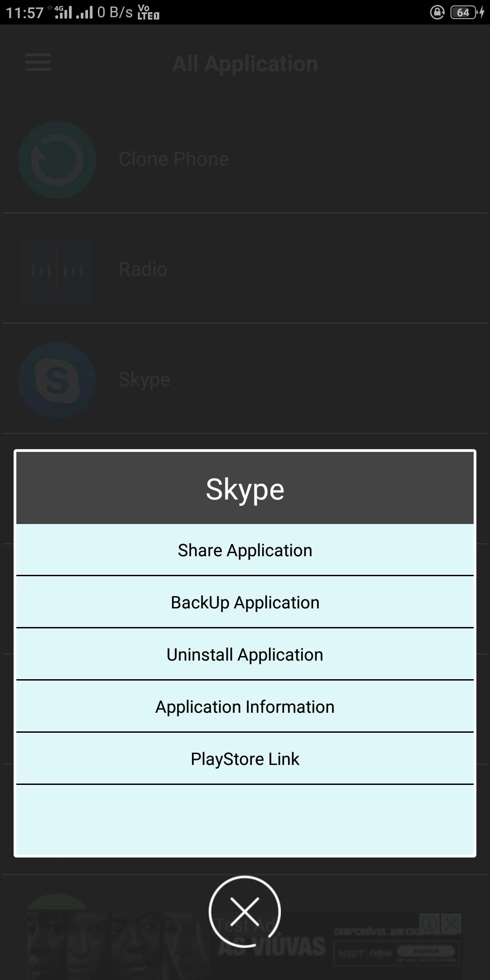Dismiss the ad with its X icon

[451, 923]
